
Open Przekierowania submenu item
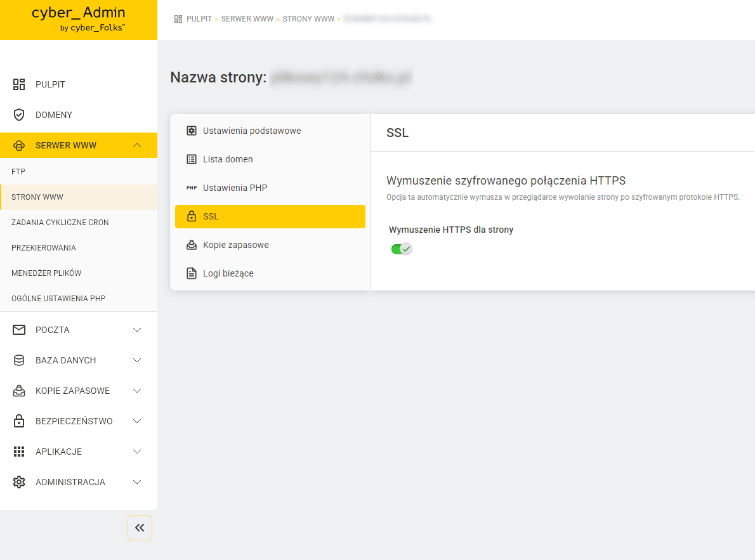pyautogui.click(x=79, y=247)
